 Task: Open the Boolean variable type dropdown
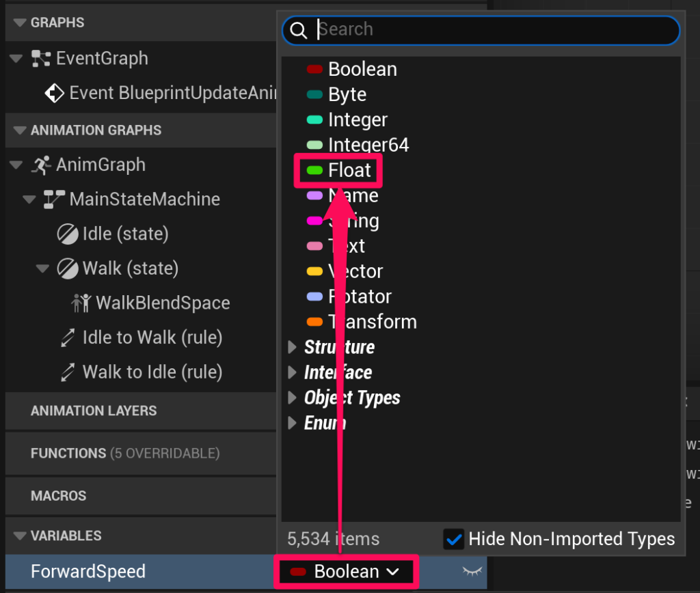(346, 571)
